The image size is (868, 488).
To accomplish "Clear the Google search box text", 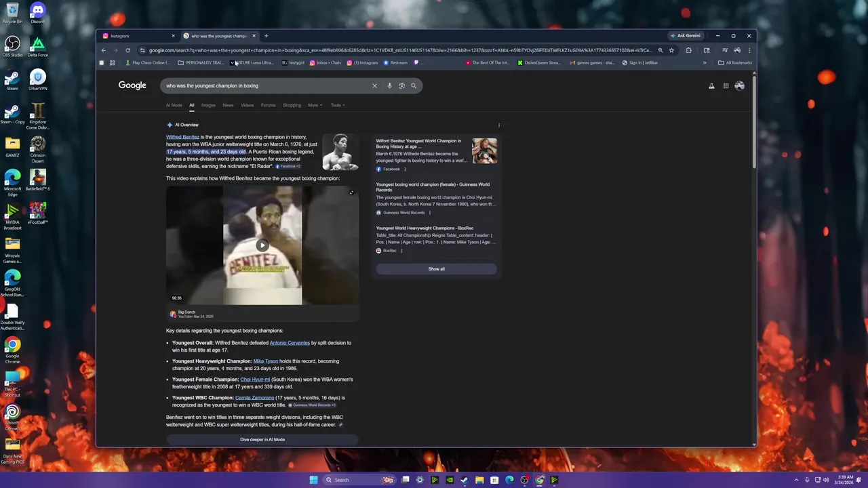I will pos(374,85).
